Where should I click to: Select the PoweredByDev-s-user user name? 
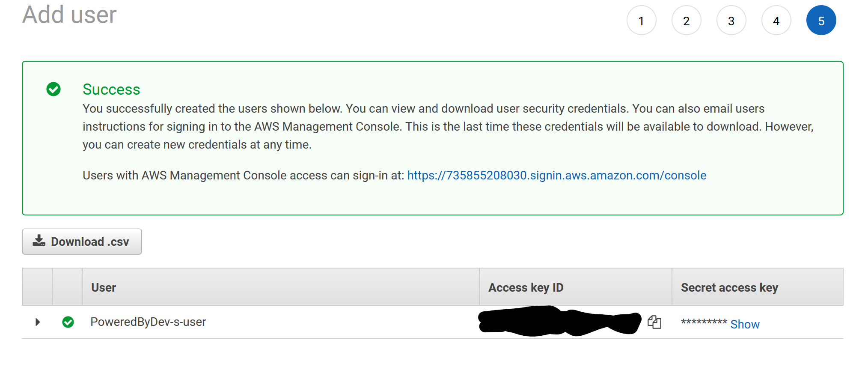coord(148,322)
